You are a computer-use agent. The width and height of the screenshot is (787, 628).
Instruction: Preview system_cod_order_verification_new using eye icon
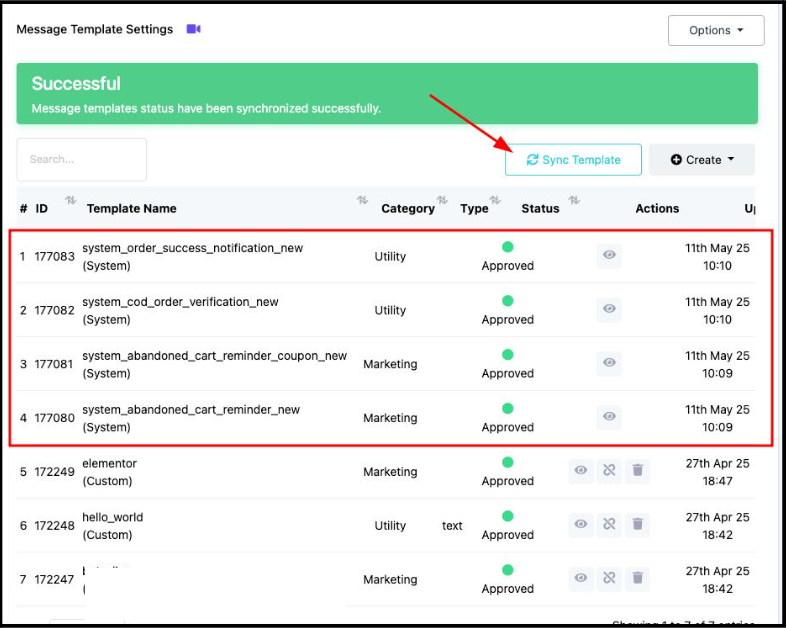pyautogui.click(x=609, y=310)
